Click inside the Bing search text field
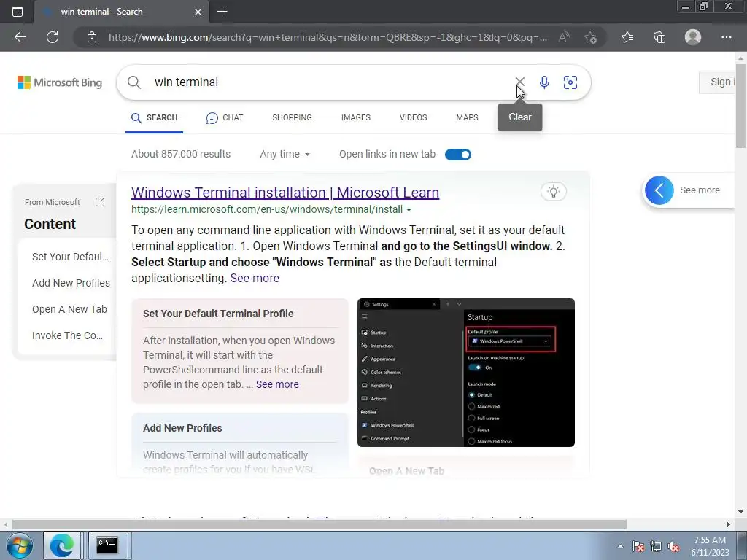The height and width of the screenshot is (560, 747). (x=329, y=82)
